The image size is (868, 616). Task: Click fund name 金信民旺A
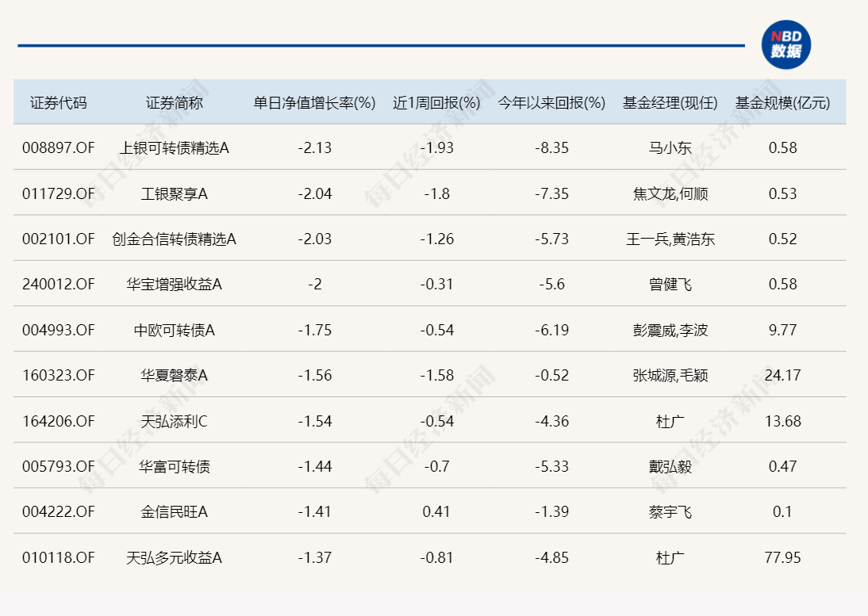click(x=175, y=512)
